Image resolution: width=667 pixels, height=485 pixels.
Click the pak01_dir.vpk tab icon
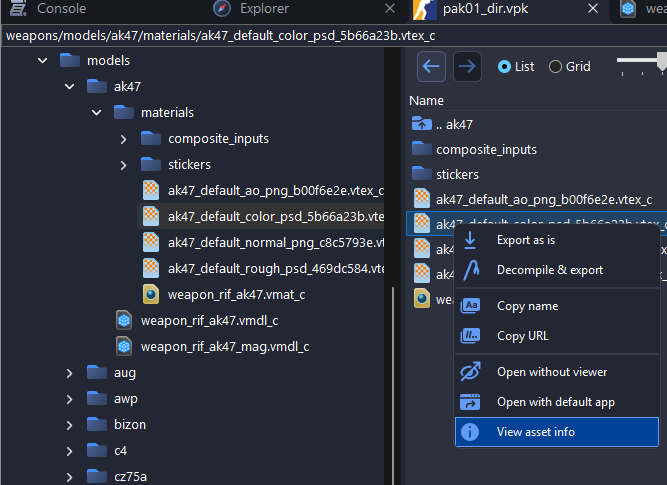pyautogui.click(x=425, y=9)
